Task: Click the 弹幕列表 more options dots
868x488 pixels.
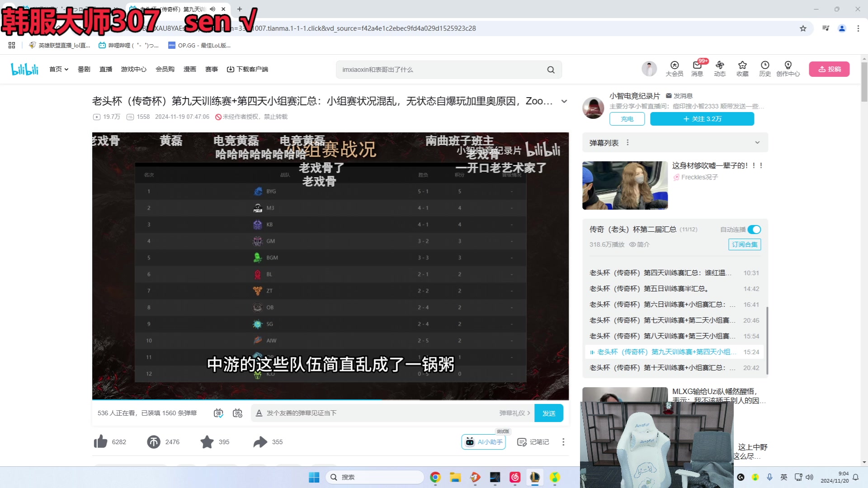Action: click(x=627, y=142)
